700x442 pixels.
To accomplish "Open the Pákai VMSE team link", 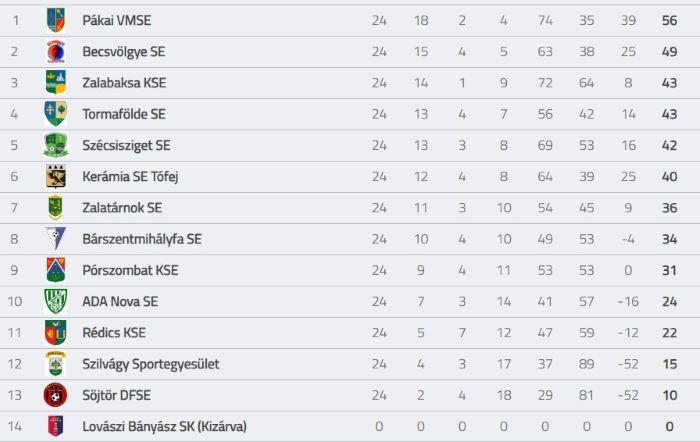I will 117,21.
